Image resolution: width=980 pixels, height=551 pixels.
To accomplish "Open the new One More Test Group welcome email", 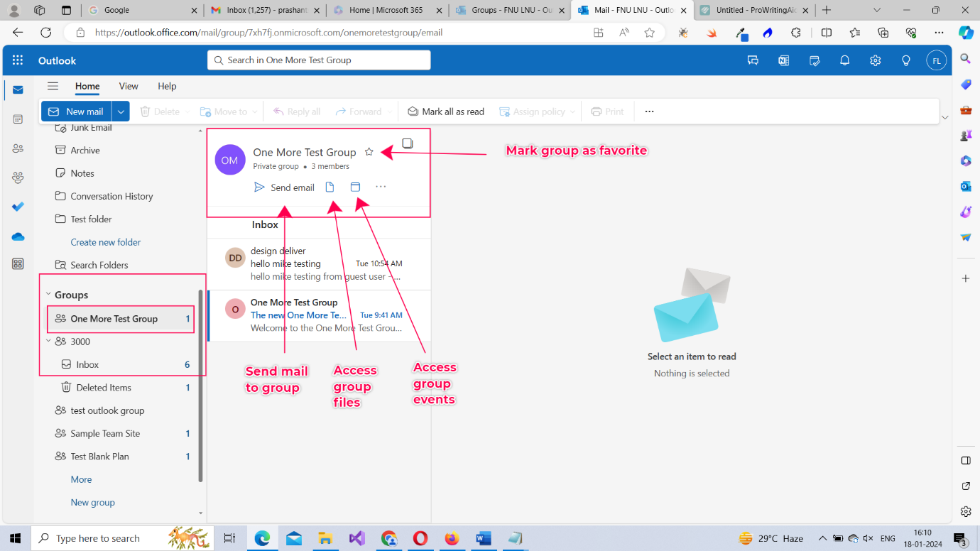I will [x=319, y=315].
